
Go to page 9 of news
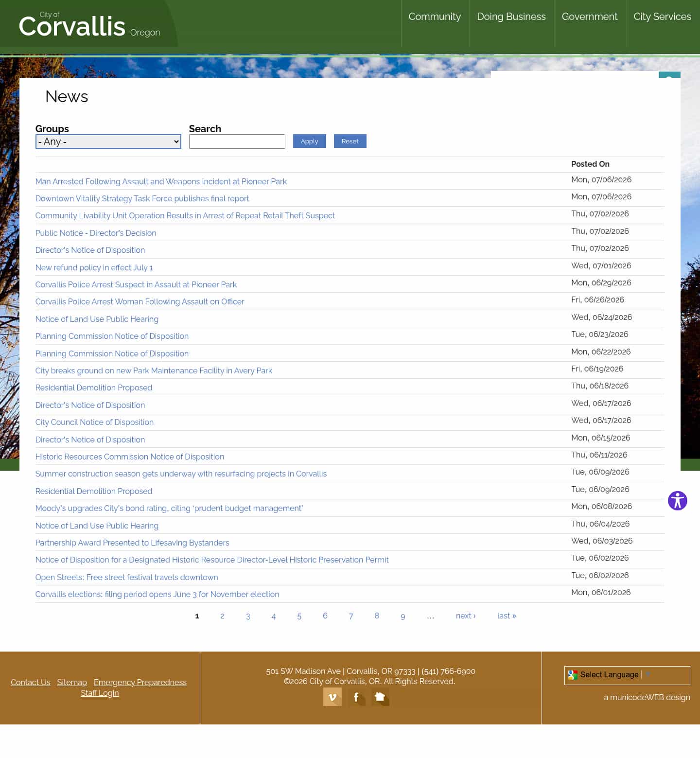pos(402,616)
